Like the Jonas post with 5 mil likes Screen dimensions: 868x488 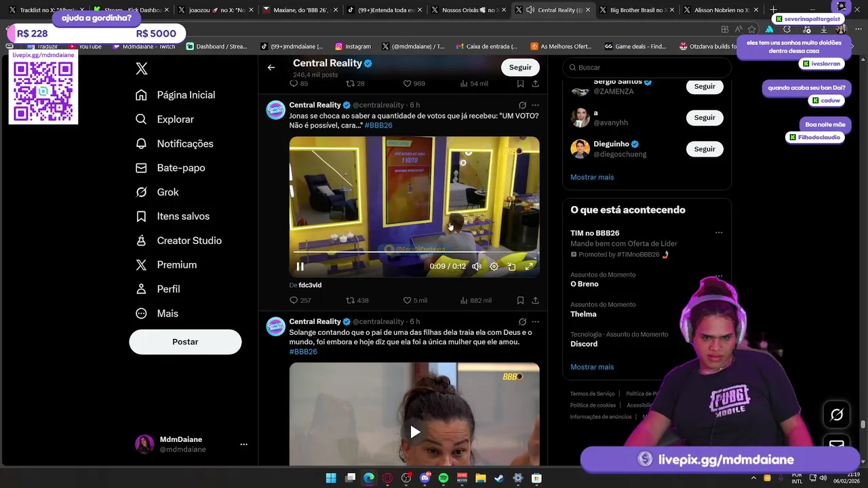click(415, 300)
